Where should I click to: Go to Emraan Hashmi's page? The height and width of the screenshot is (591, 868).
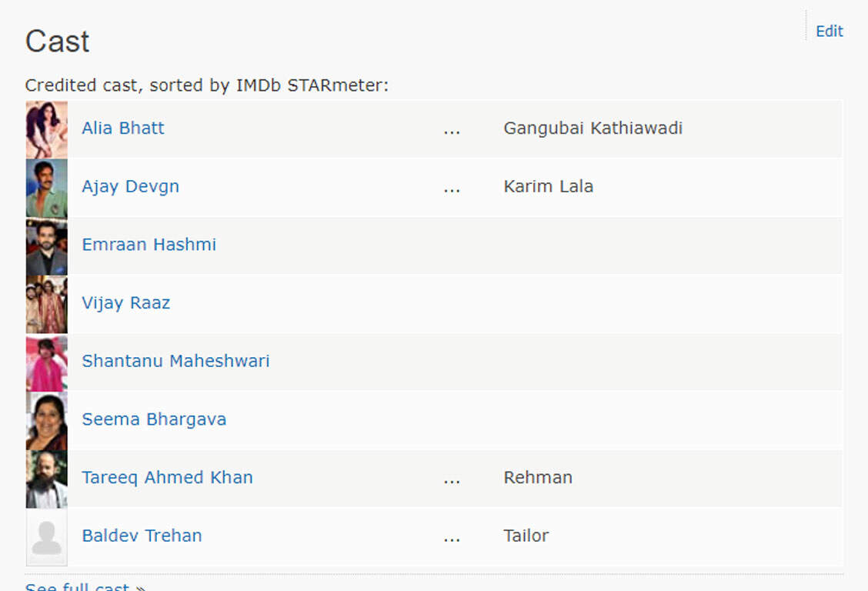click(x=149, y=245)
